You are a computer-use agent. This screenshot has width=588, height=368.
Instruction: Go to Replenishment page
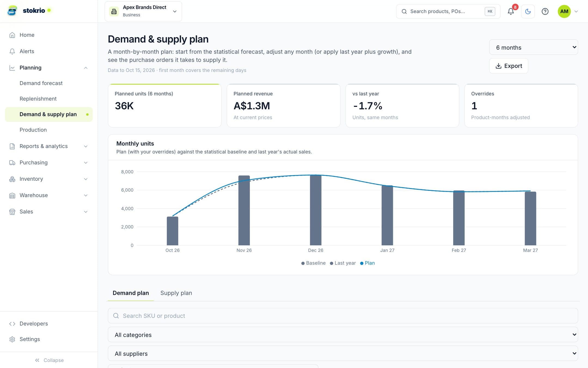[38, 99]
